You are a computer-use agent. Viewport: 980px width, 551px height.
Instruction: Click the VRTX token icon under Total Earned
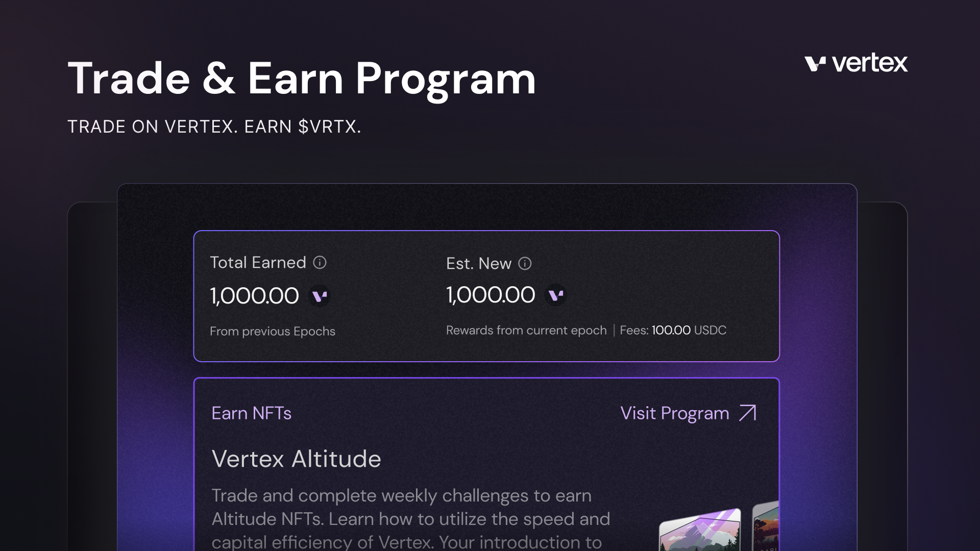coord(320,296)
